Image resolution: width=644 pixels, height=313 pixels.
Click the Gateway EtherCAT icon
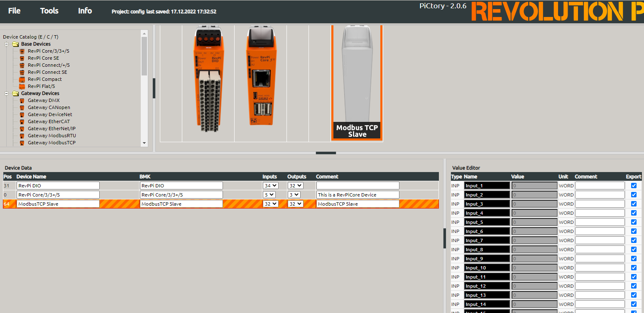point(22,121)
